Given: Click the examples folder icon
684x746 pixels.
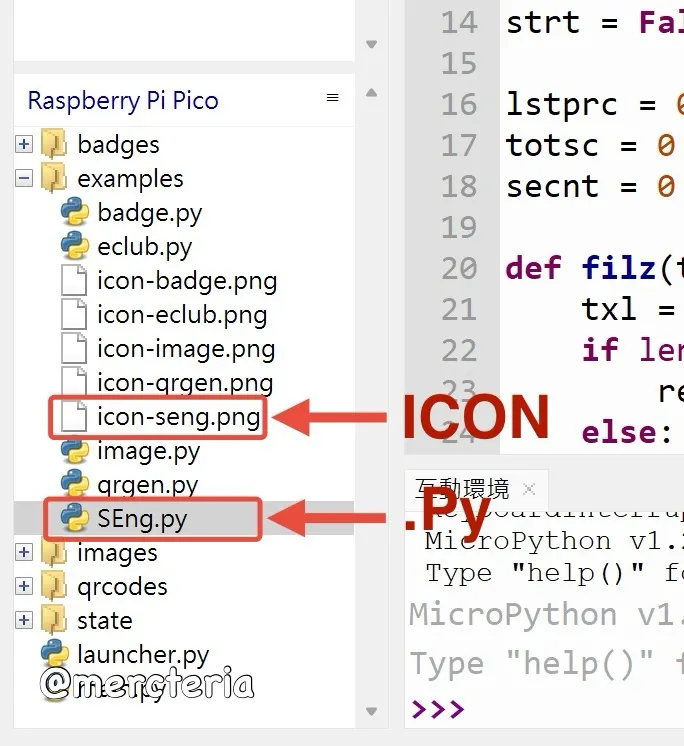Looking at the screenshot, I should 54,178.
